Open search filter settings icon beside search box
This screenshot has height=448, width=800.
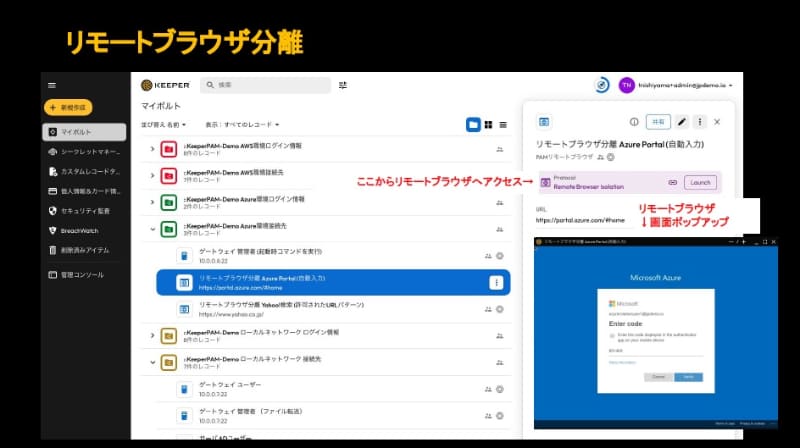[x=343, y=85]
